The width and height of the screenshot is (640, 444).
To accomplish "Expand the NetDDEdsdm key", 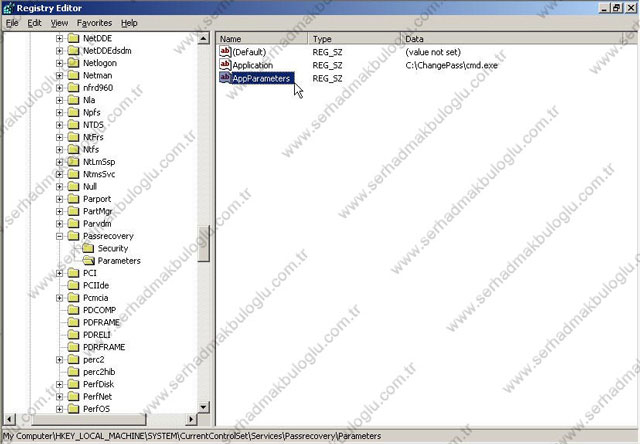I will [x=60, y=51].
